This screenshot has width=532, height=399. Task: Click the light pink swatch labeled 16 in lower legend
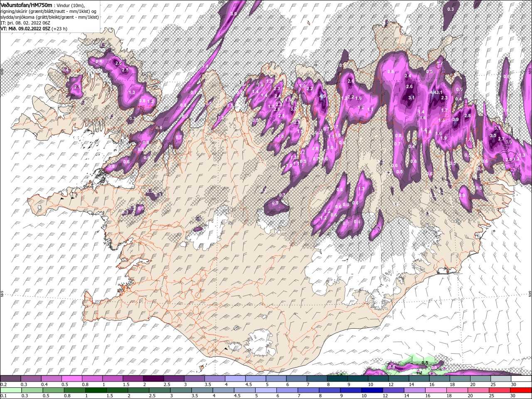(436, 390)
